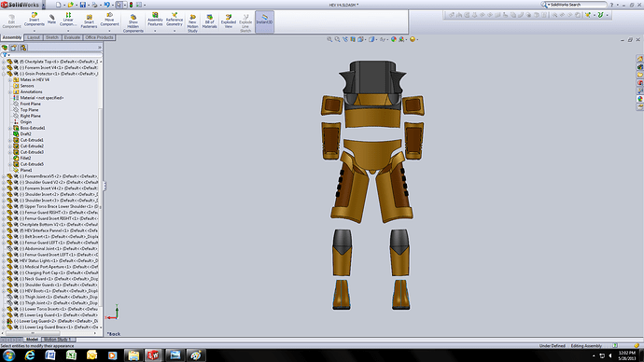Start a New Motion Study
This screenshot has width=644, height=362.
pos(192,23)
